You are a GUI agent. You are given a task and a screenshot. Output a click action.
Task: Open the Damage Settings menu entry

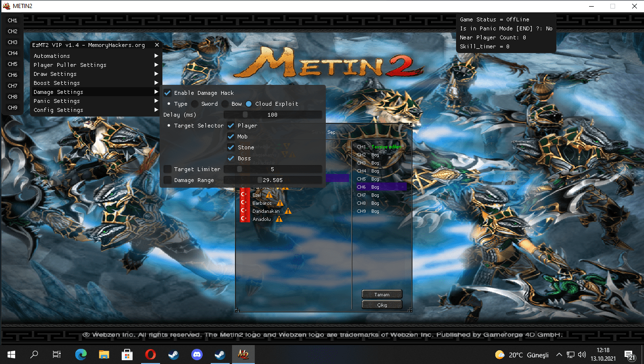click(x=96, y=92)
